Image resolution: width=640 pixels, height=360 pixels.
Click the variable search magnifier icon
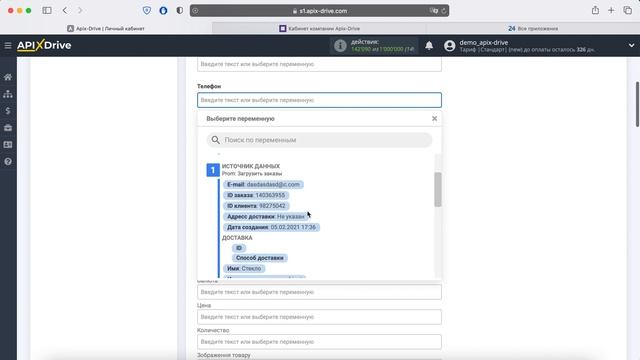(x=216, y=140)
